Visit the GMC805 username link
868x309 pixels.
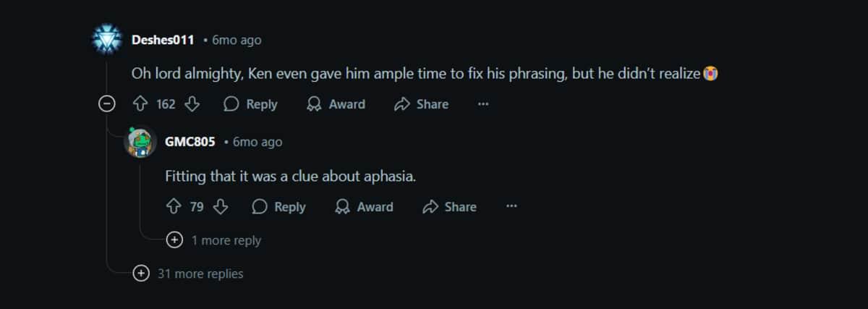pos(190,142)
